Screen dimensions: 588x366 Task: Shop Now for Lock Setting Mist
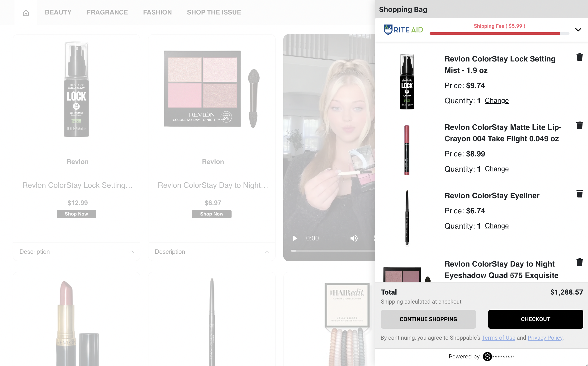pyautogui.click(x=76, y=214)
